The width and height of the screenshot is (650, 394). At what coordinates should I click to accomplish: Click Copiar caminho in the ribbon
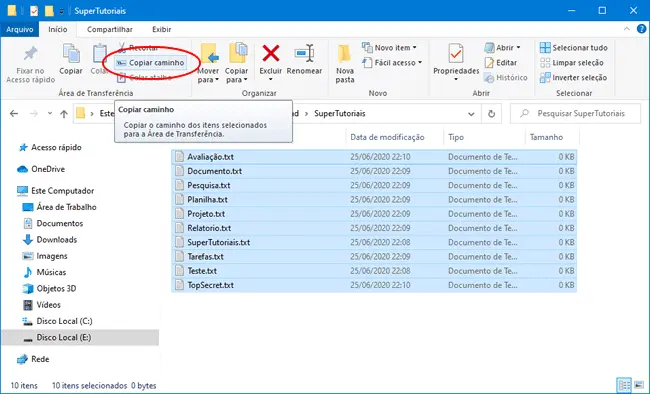pyautogui.click(x=150, y=63)
